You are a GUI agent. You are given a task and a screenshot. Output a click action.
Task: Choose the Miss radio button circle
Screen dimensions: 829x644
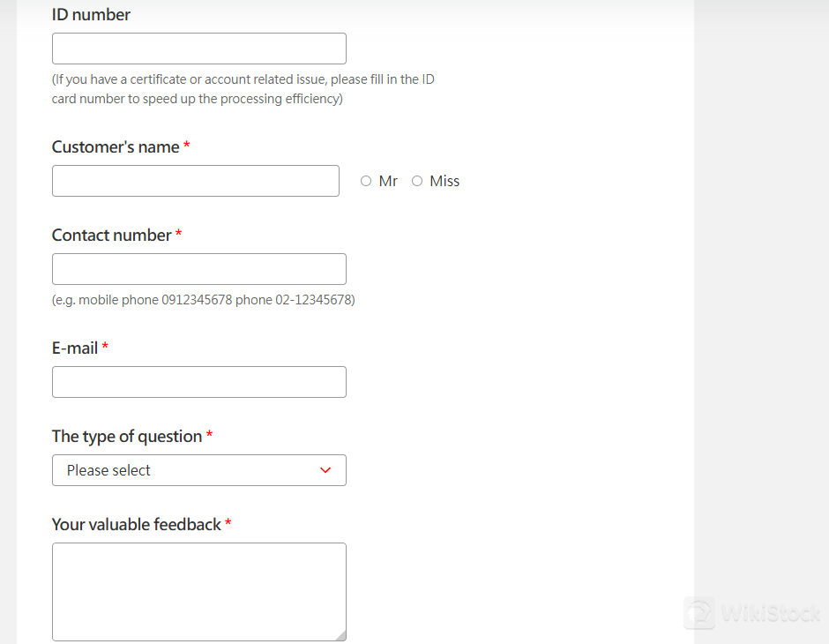click(x=417, y=181)
